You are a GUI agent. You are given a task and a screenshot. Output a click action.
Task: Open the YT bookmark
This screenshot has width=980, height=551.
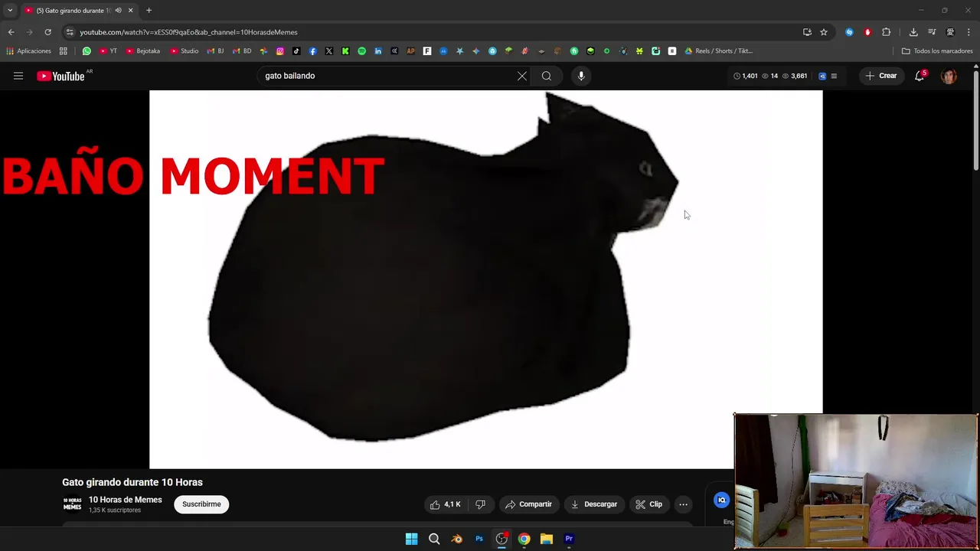109,51
